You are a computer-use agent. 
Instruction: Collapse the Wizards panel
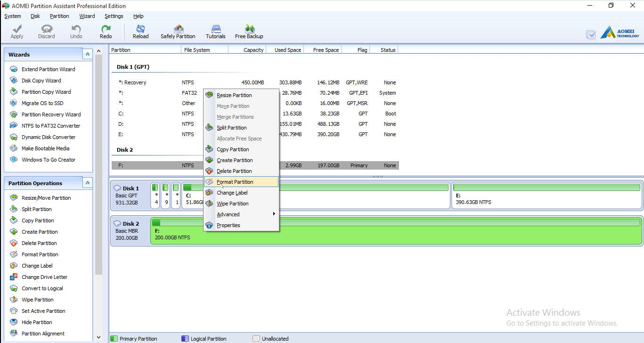[87, 55]
